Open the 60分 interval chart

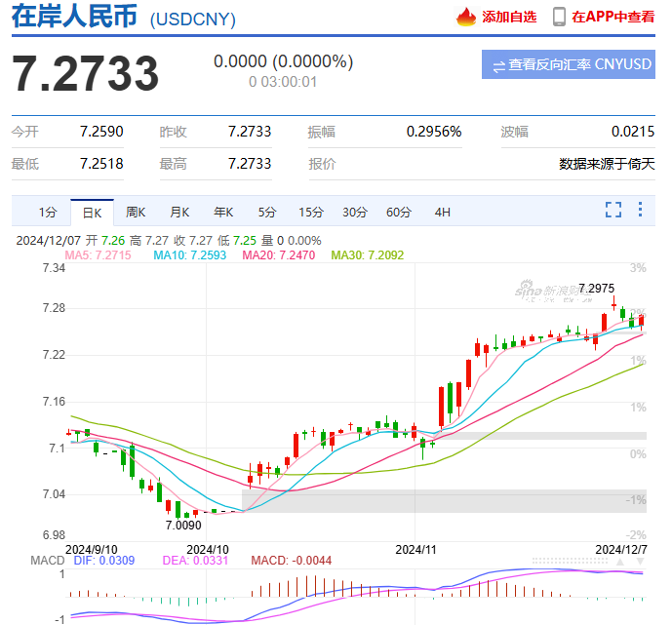(399, 212)
